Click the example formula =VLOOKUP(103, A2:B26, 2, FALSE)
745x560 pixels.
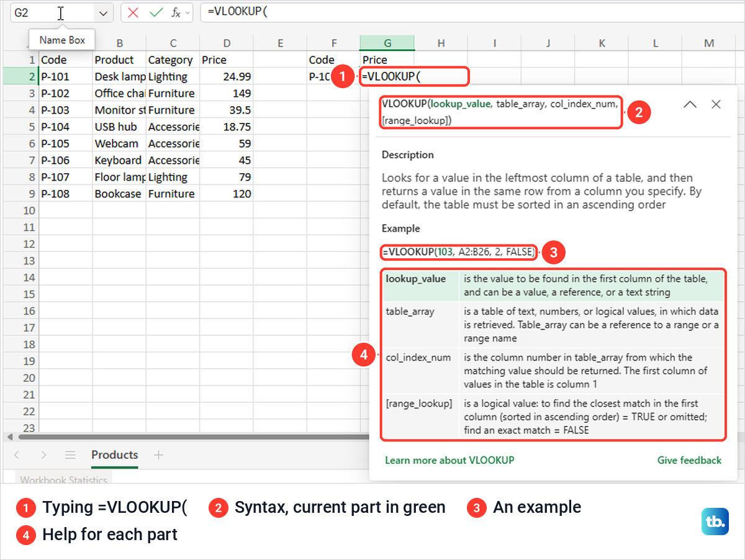458,253
